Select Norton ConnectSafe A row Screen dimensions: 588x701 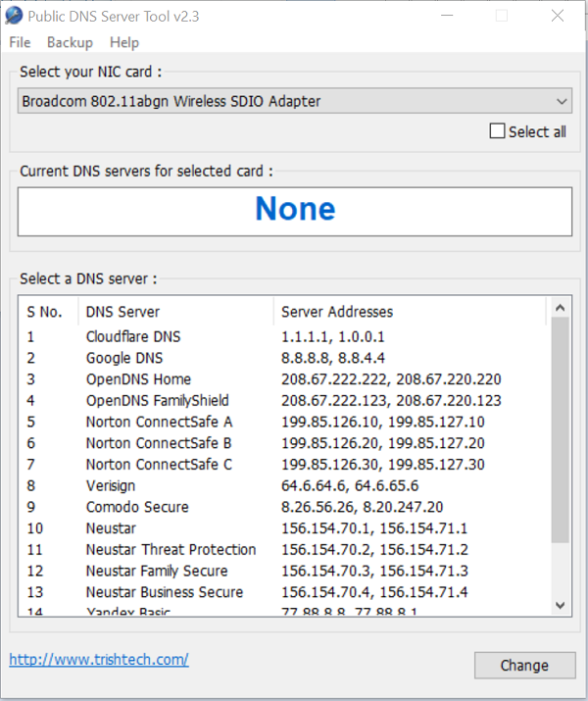[x=159, y=422]
